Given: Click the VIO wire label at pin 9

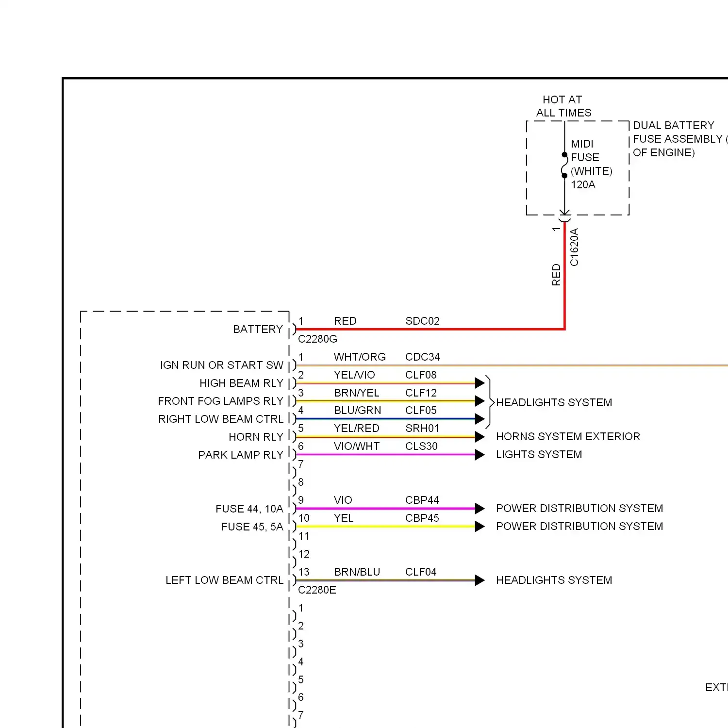Looking at the screenshot, I should pyautogui.click(x=343, y=500).
